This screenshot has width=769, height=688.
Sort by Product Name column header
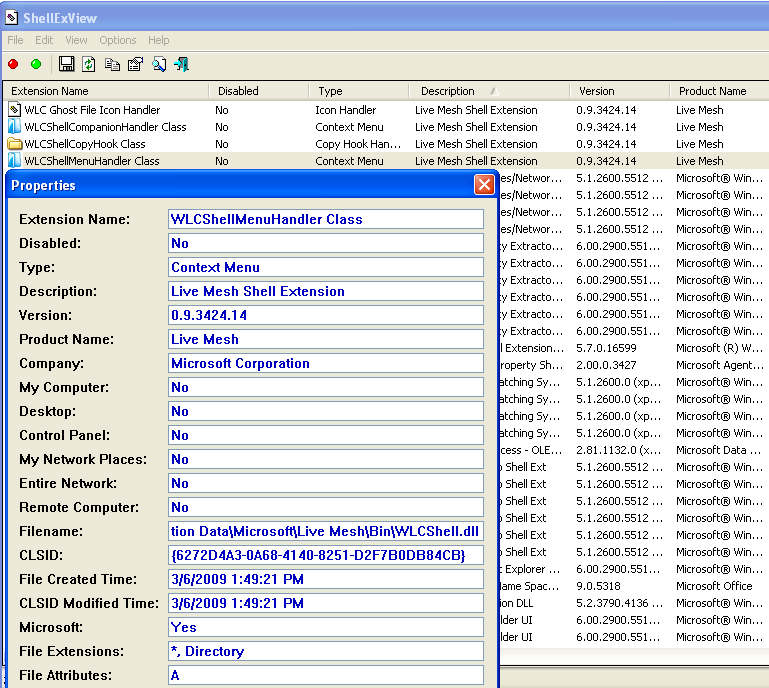719,91
